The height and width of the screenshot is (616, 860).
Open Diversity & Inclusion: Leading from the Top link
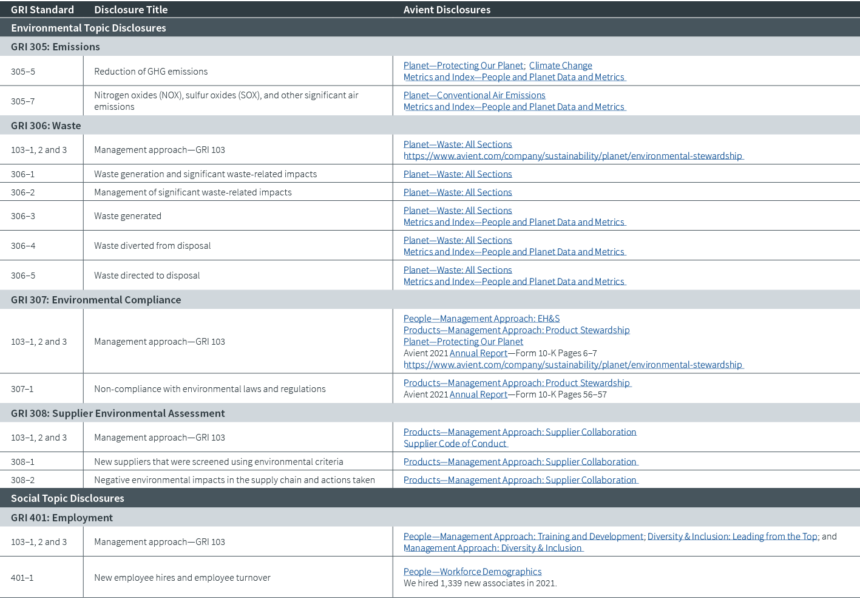[x=731, y=536]
